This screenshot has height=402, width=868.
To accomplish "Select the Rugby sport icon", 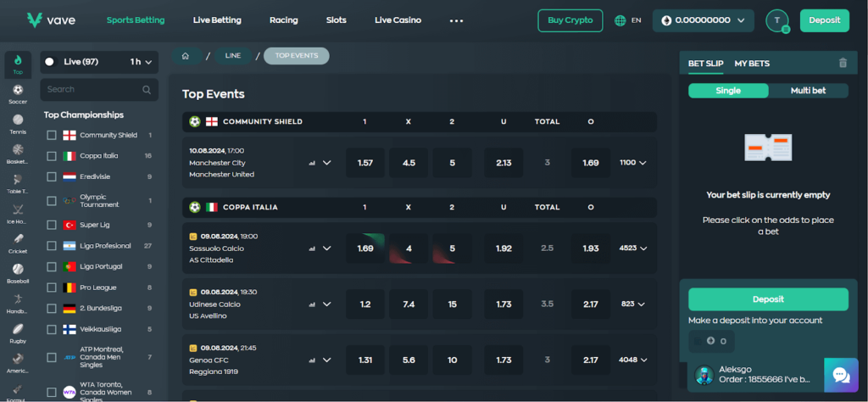I will 18,329.
